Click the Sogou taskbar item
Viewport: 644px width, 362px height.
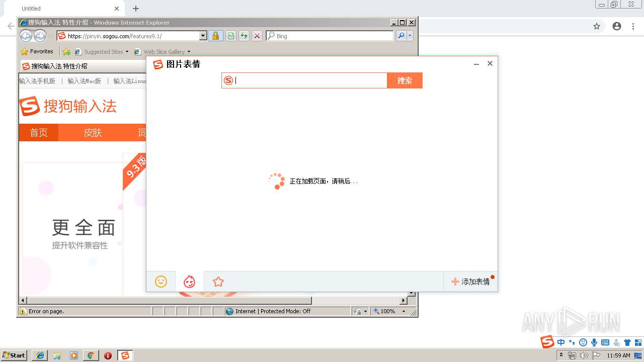coord(125,355)
